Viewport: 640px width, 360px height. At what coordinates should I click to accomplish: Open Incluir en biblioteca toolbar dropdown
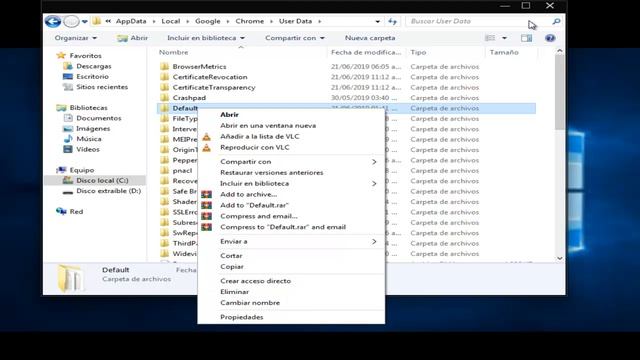[206, 38]
